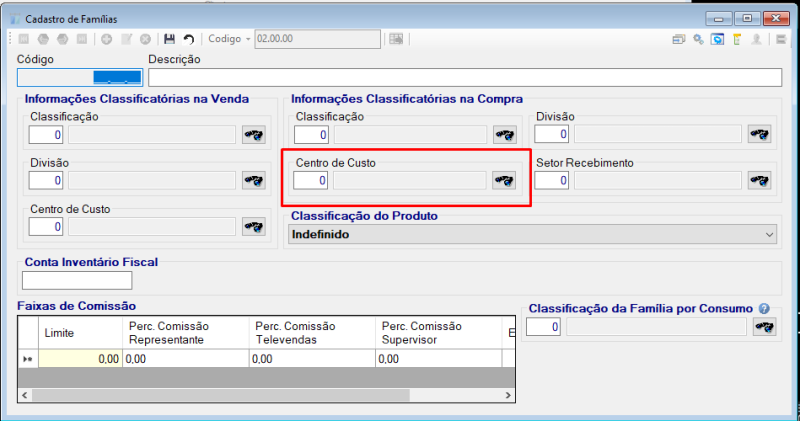Click the Setor Recebimento code field
This screenshot has width=800, height=421.
pos(552,180)
